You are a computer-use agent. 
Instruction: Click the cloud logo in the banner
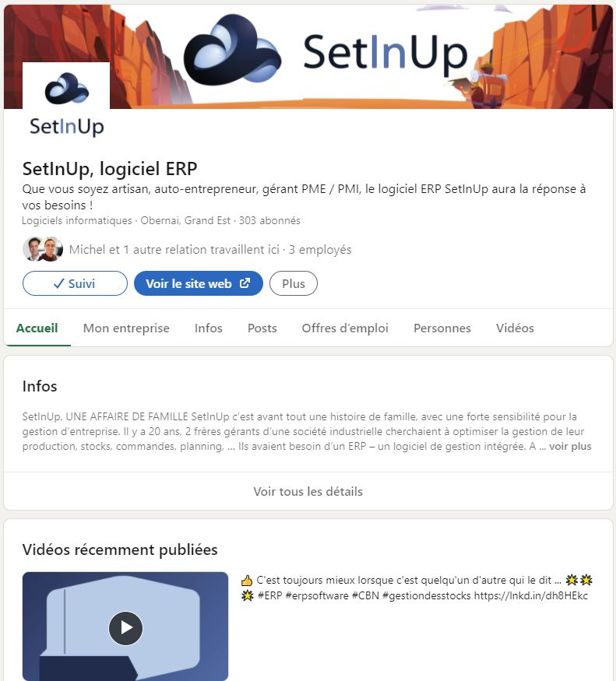click(x=232, y=50)
